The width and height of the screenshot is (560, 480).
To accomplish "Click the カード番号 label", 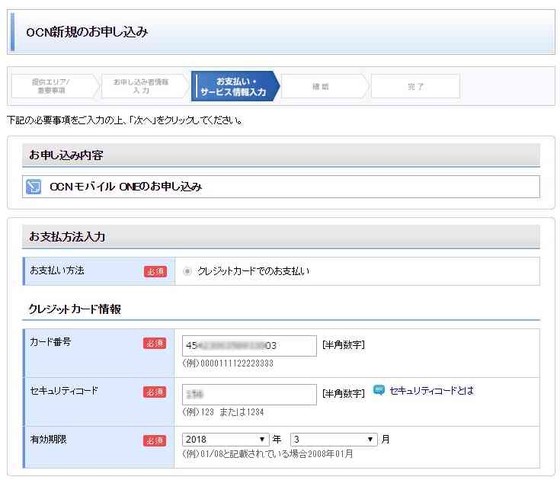I will click(x=50, y=342).
